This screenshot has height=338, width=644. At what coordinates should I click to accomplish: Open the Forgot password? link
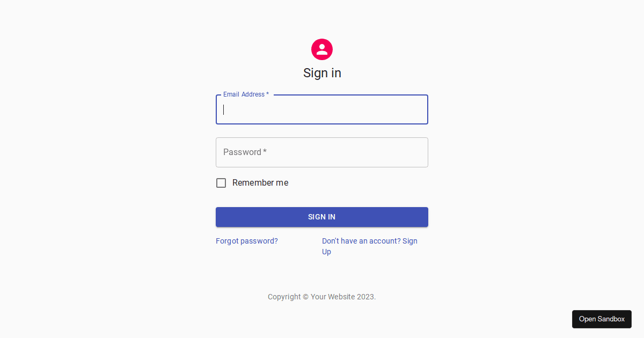click(x=247, y=241)
